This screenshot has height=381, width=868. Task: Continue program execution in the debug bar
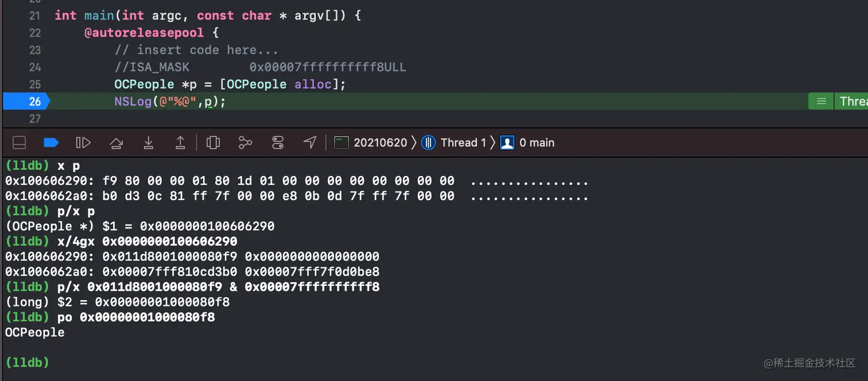83,142
